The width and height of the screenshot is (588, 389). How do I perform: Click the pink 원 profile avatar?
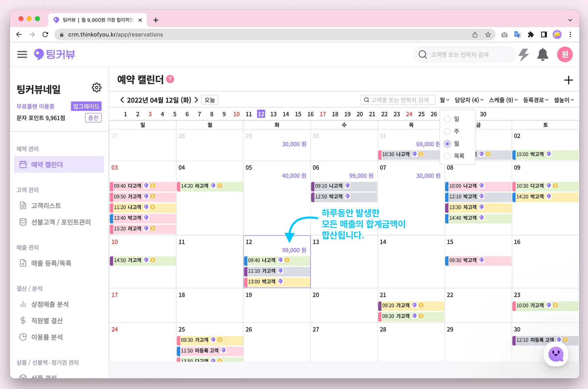point(564,54)
